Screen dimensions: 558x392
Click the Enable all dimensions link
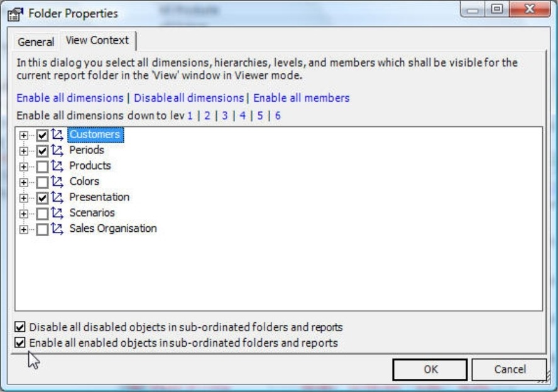click(x=70, y=98)
